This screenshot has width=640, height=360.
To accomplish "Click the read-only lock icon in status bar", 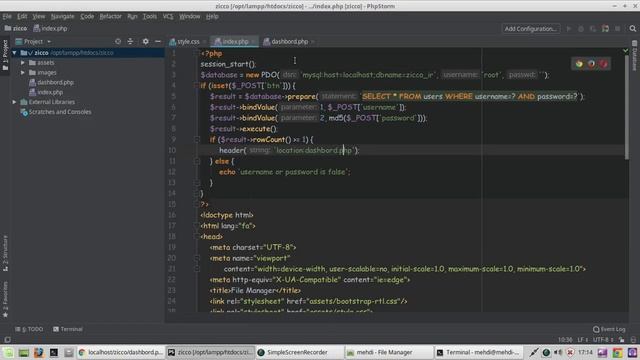I will tap(622, 340).
